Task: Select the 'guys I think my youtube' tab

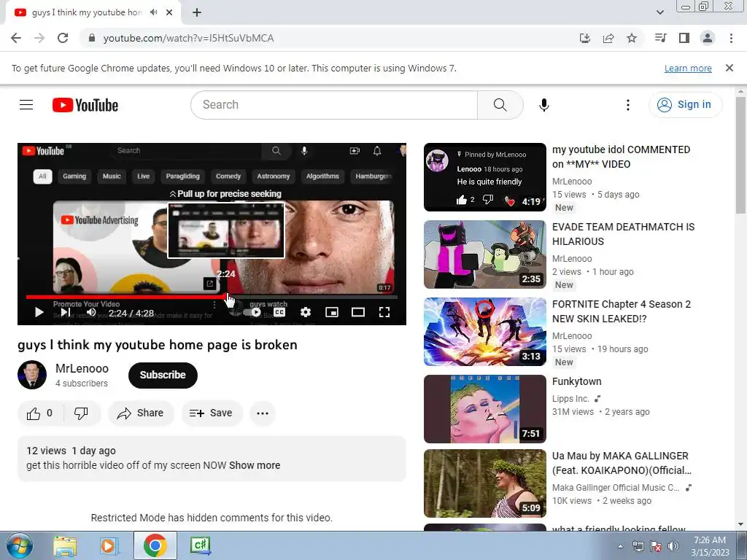Action: [x=87, y=12]
